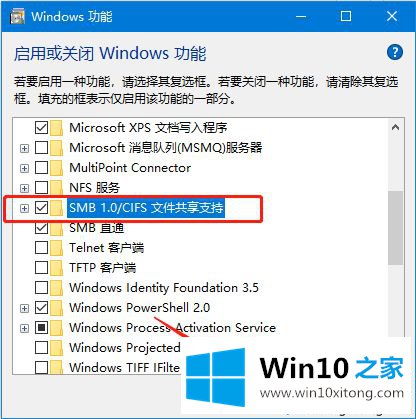Click the vertical scrollbar thumb
Screen dimensions: 416x419
point(396,228)
